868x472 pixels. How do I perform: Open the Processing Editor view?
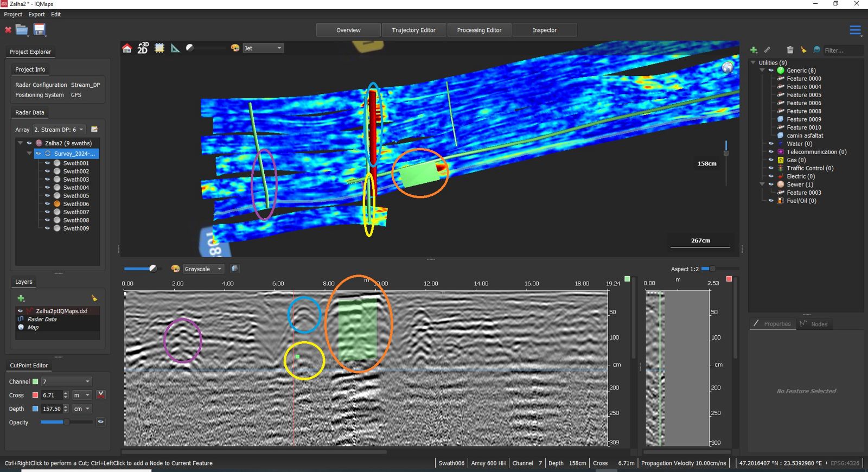point(479,30)
